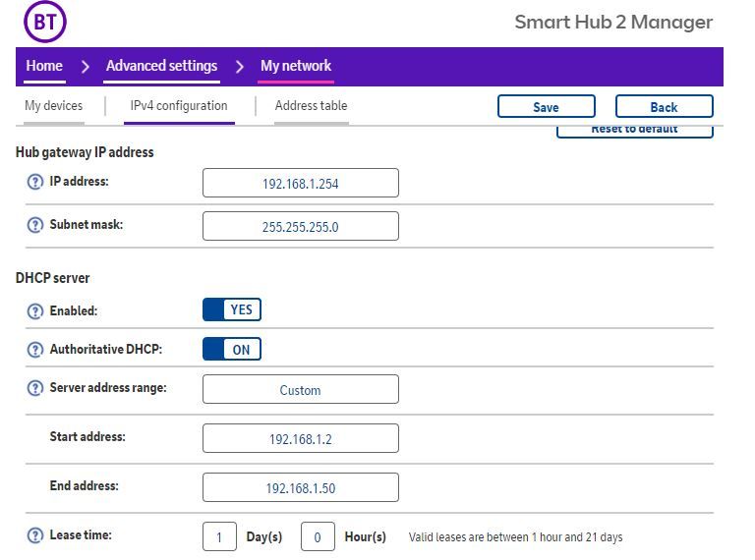Show help for Authoritative DHCP
The image size is (755, 560).
[x=35, y=349]
